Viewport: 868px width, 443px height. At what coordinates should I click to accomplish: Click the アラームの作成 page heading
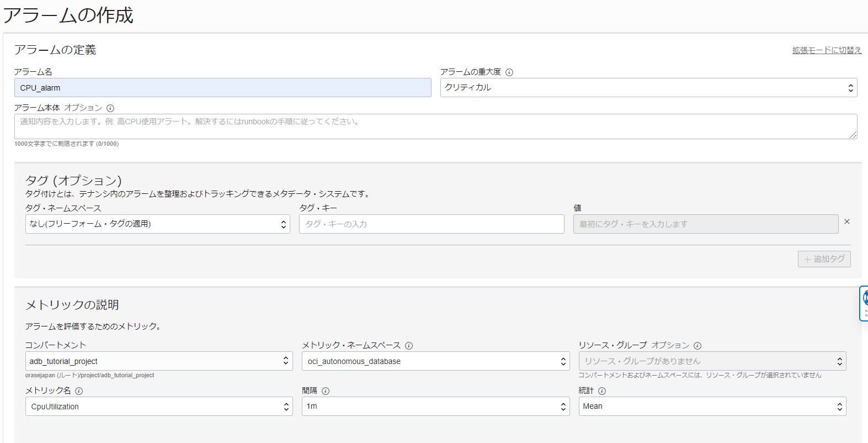coord(68,15)
